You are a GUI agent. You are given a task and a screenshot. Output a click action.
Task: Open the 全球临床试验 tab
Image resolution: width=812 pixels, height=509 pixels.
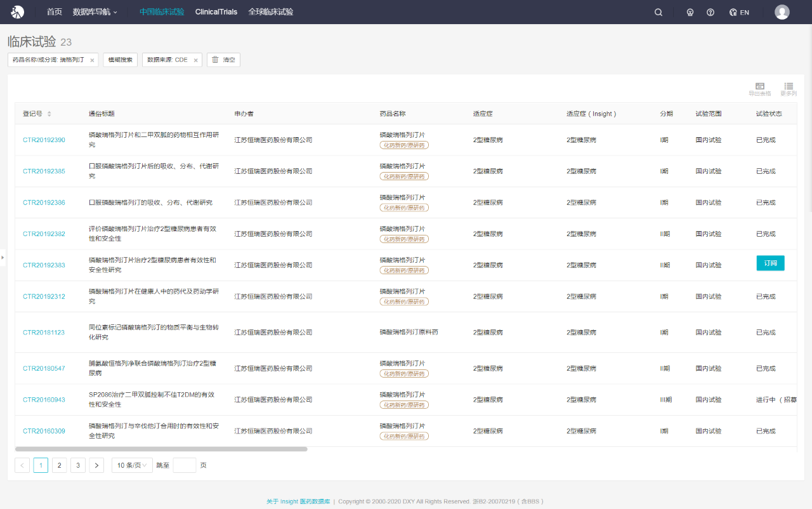(x=270, y=12)
